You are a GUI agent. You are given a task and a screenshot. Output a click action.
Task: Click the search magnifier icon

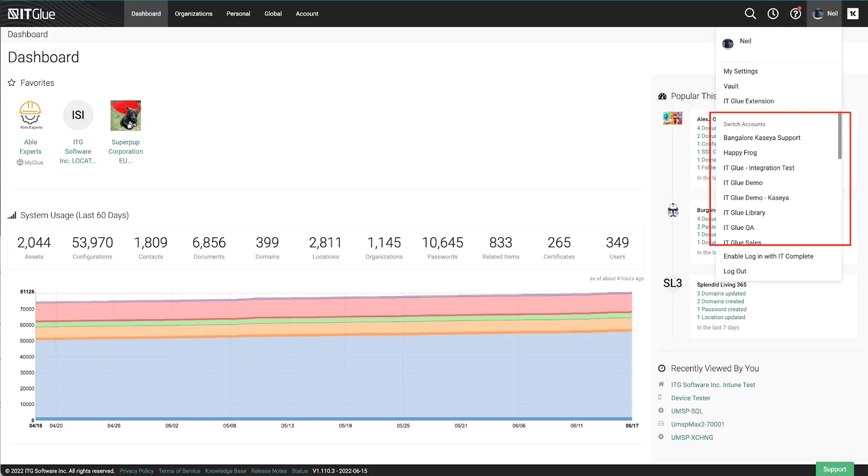tap(750, 14)
